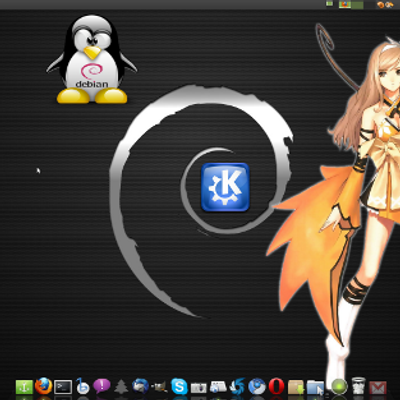
Task: Click the green orb dock icon
Action: coord(339,387)
